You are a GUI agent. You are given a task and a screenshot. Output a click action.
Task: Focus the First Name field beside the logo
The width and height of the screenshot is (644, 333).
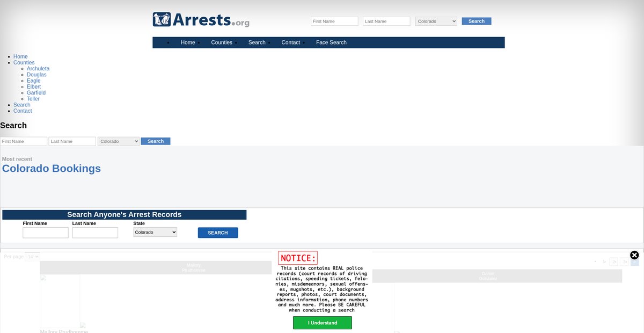[x=334, y=21]
